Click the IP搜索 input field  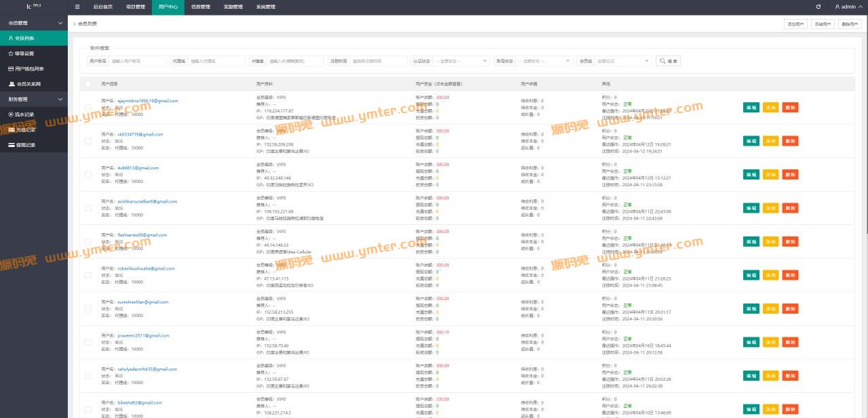295,61
